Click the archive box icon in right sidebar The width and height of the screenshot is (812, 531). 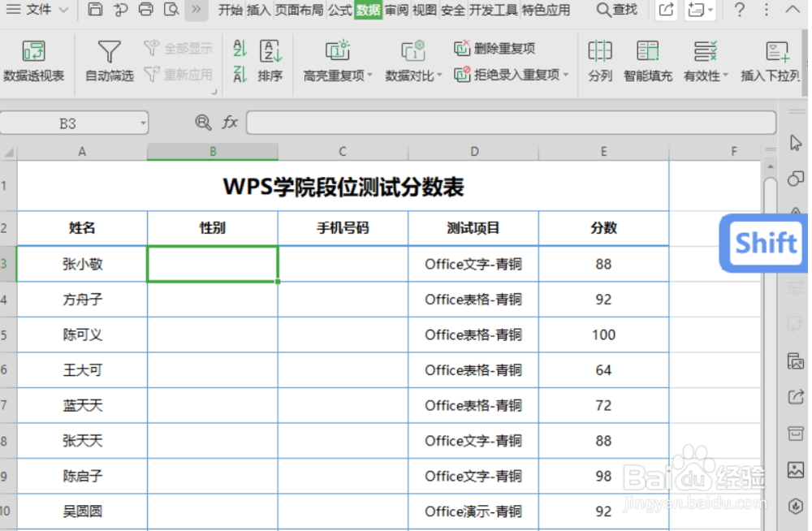[x=796, y=434]
